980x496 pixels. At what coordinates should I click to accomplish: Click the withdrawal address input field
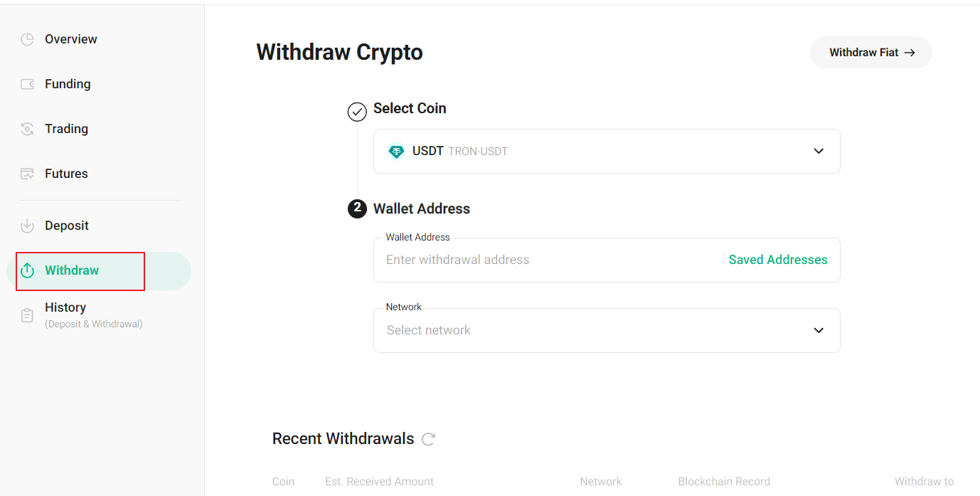click(498, 260)
